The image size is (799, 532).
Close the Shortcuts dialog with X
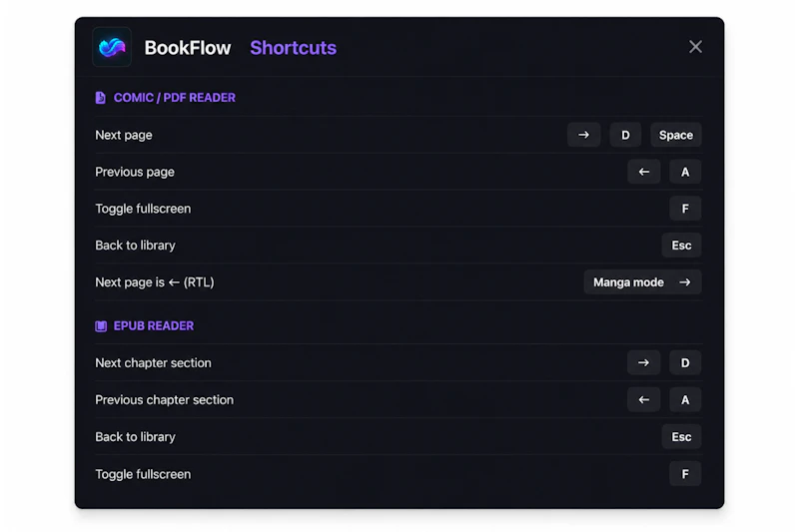click(x=695, y=47)
